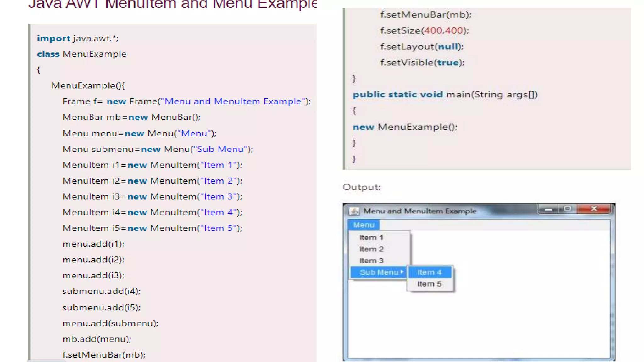Expand the Sub Menu entry
Image resolution: width=644 pixels, height=362 pixels.
[379, 272]
